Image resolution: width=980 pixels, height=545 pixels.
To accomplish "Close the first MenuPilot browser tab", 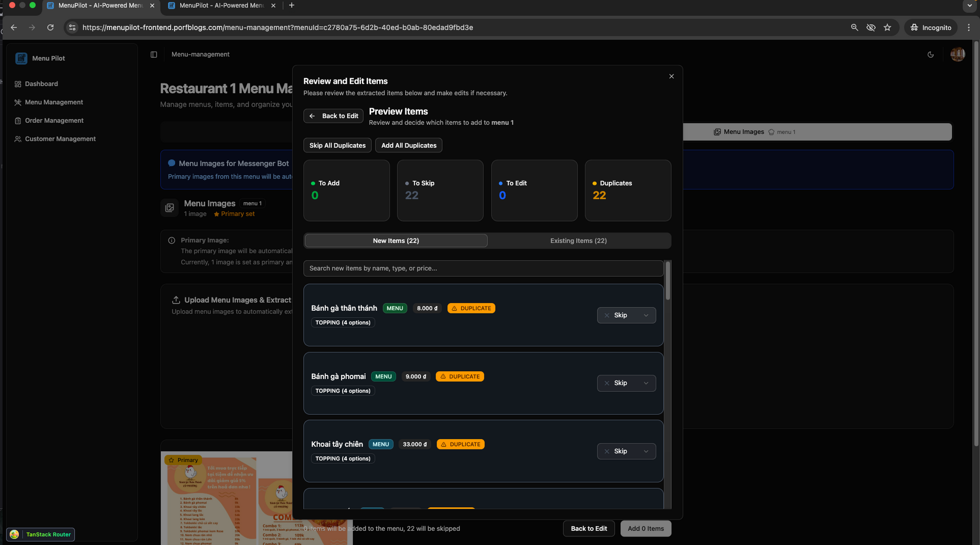I will [152, 6].
